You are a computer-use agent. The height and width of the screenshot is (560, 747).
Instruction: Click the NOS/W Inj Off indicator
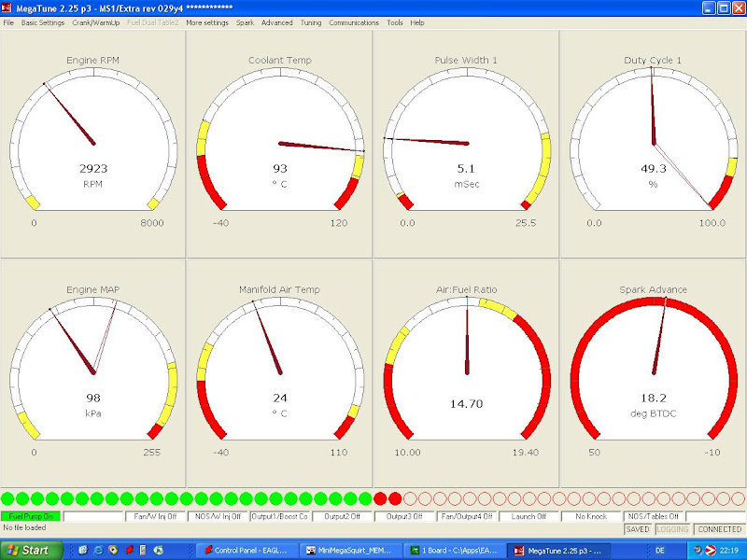click(x=218, y=516)
